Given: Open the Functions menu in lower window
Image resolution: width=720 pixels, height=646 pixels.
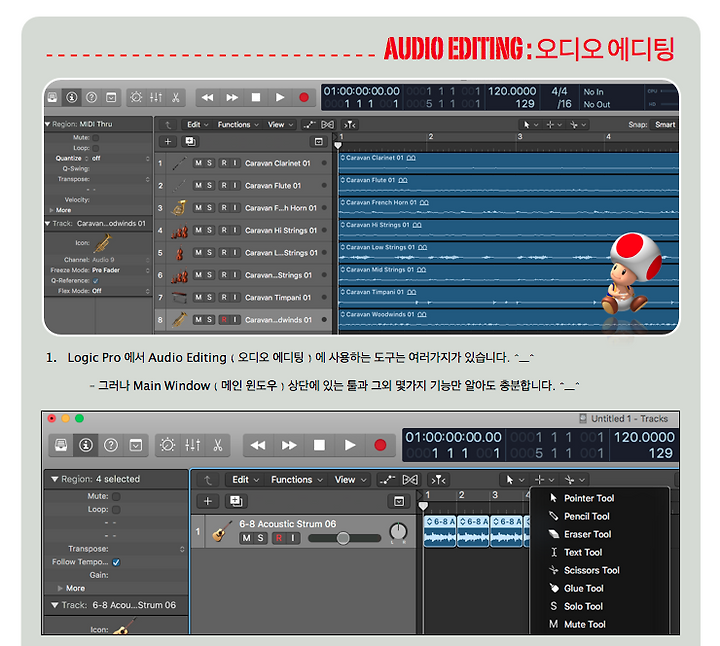Looking at the screenshot, I should [x=297, y=480].
